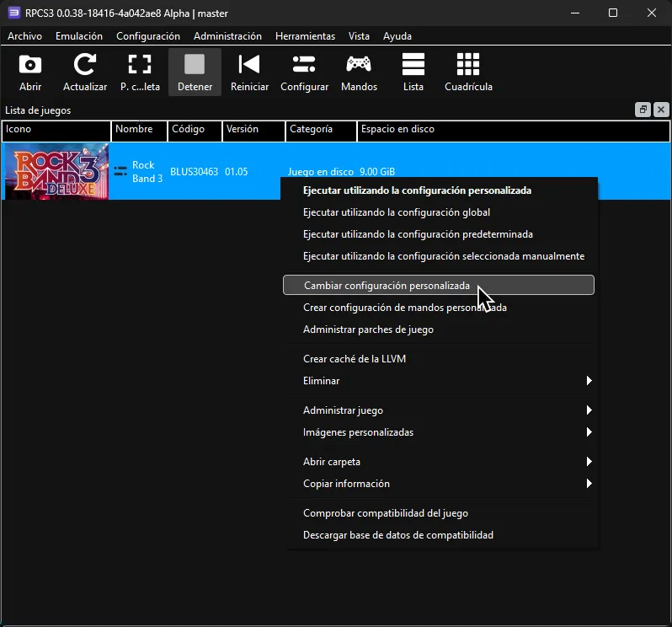Open the Herramientas menu

pos(305,36)
